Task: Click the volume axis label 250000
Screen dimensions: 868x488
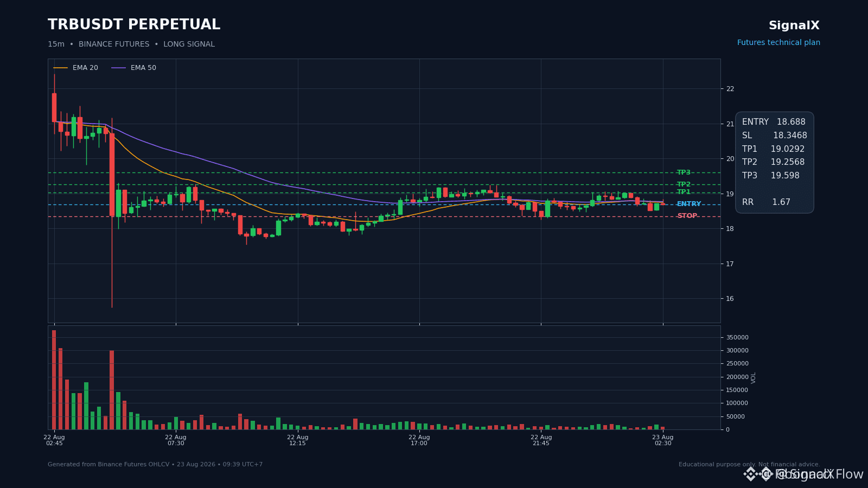Action: (x=737, y=364)
